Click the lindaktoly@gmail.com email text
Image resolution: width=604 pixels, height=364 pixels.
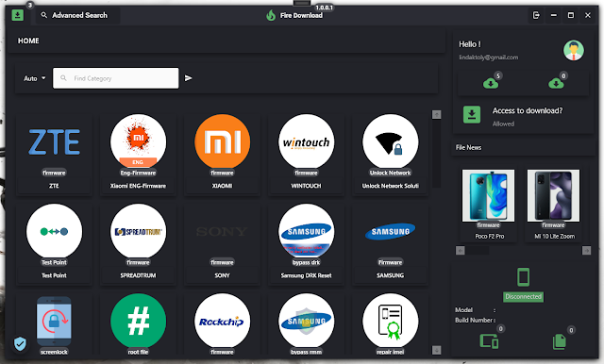click(x=489, y=58)
